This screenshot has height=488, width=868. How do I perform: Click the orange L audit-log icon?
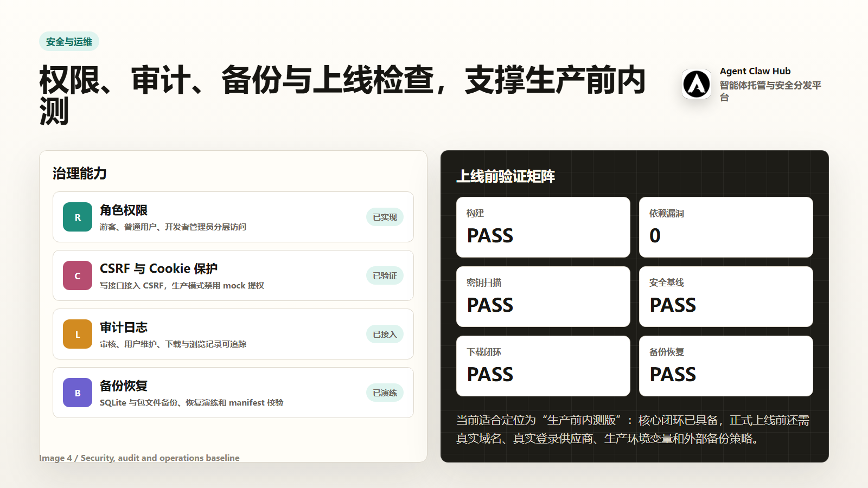pos(78,334)
